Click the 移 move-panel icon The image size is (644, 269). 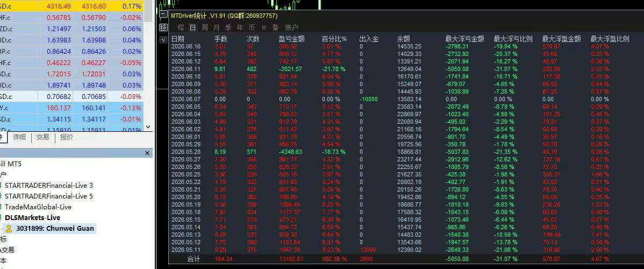point(163,27)
